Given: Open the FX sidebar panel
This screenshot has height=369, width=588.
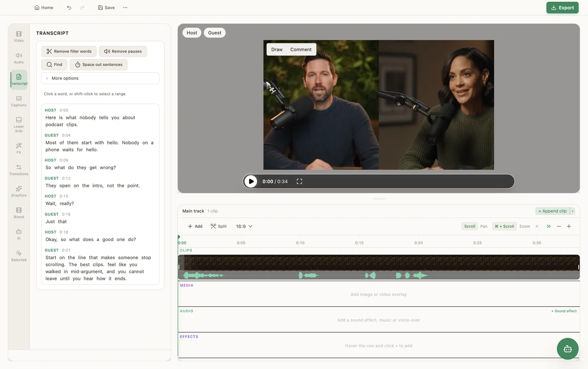Looking at the screenshot, I should [x=19, y=148].
